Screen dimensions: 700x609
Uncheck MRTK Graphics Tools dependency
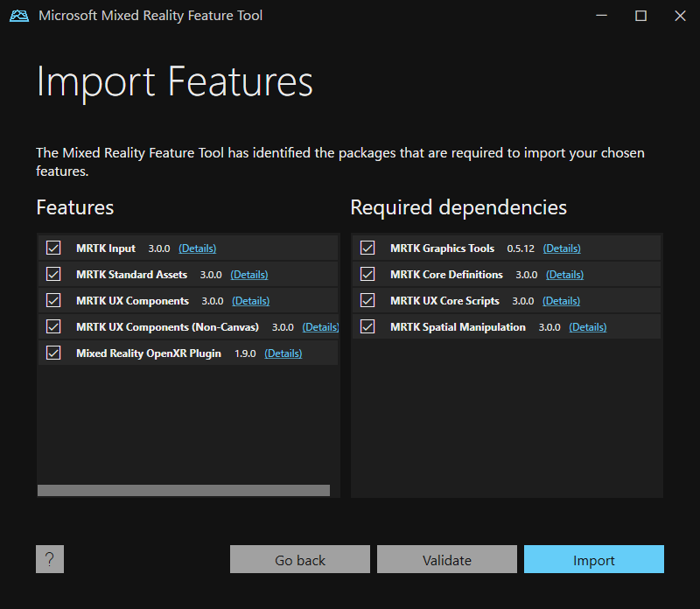[367, 248]
